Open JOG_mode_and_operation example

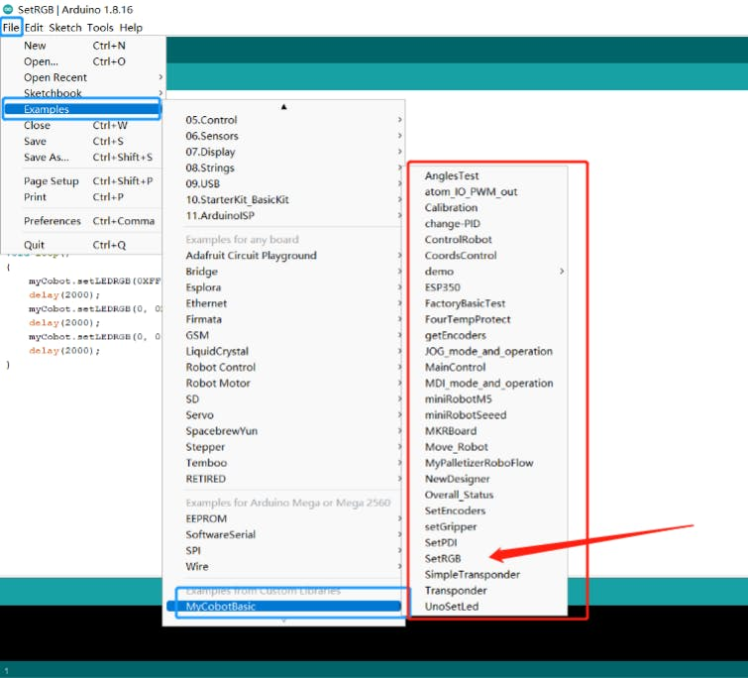tap(488, 351)
